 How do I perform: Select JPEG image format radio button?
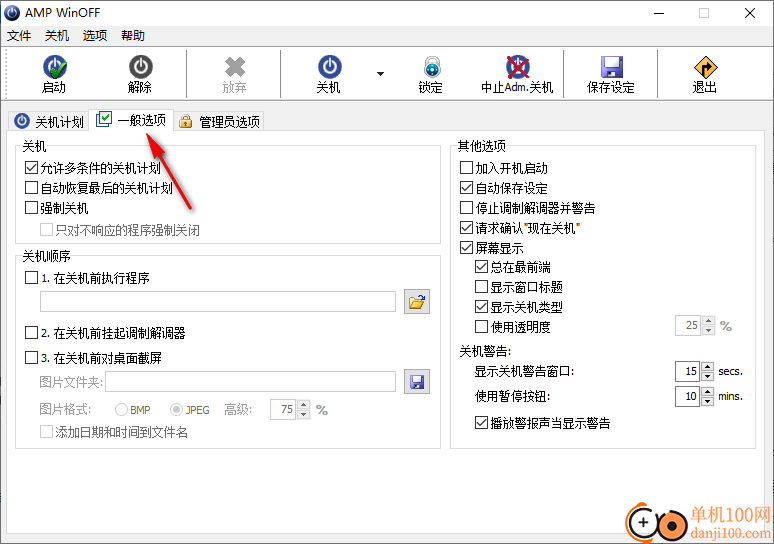(x=176, y=410)
